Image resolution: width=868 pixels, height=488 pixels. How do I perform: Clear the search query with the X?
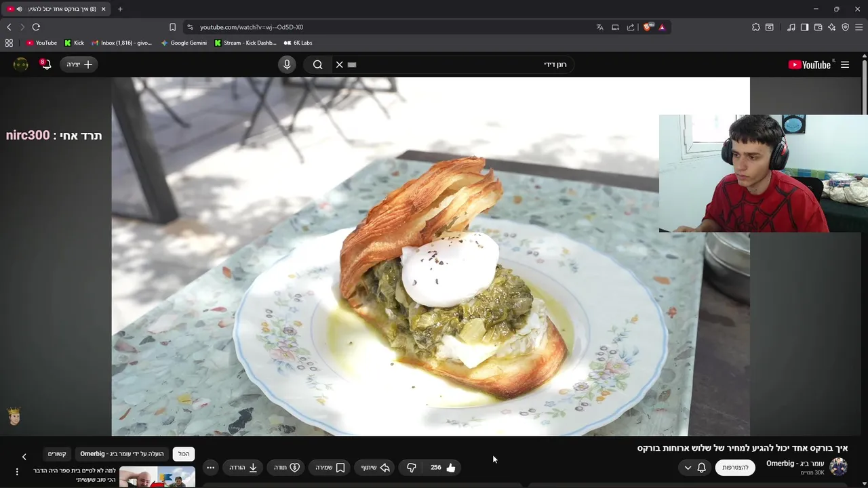coord(339,64)
